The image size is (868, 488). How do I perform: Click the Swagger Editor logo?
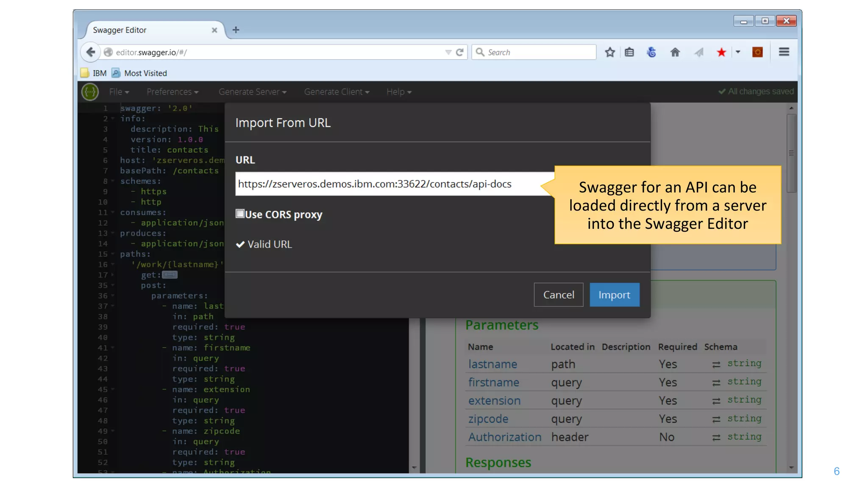(x=90, y=92)
